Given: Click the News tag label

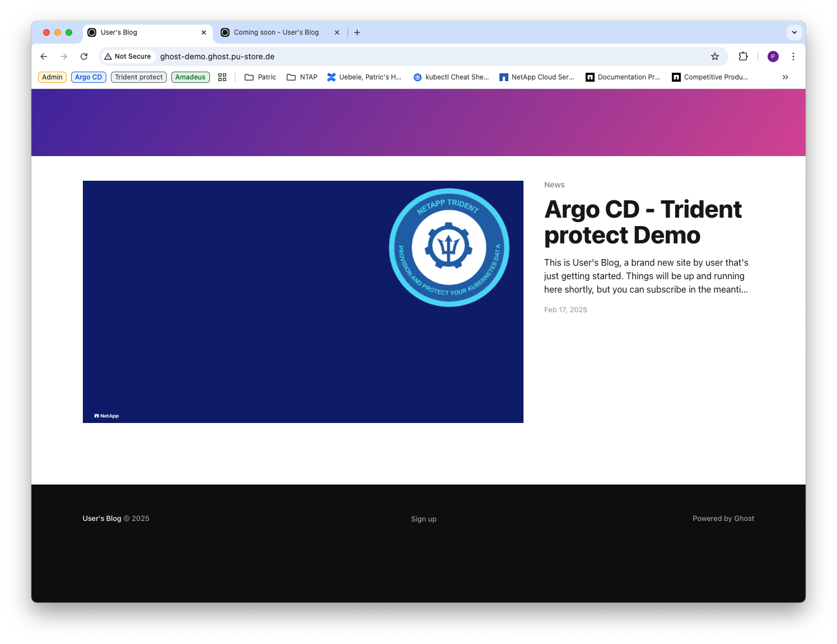Looking at the screenshot, I should tap(554, 185).
